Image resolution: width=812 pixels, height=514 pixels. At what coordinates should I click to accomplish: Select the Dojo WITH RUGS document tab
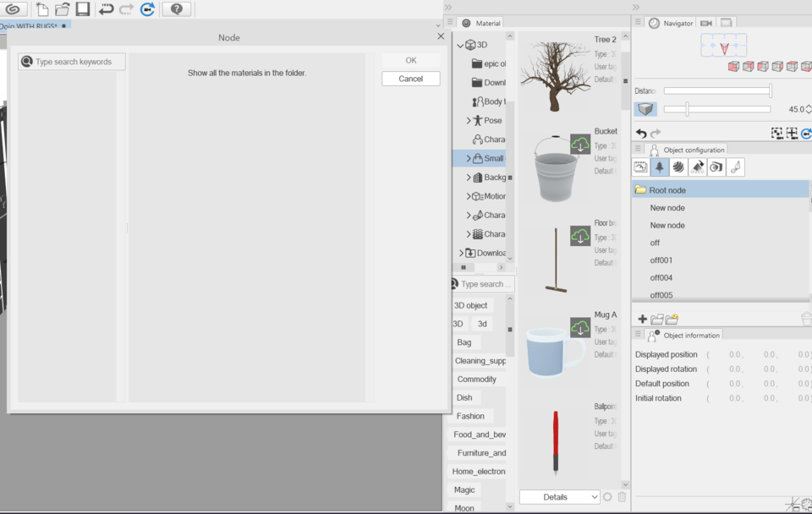[35, 26]
